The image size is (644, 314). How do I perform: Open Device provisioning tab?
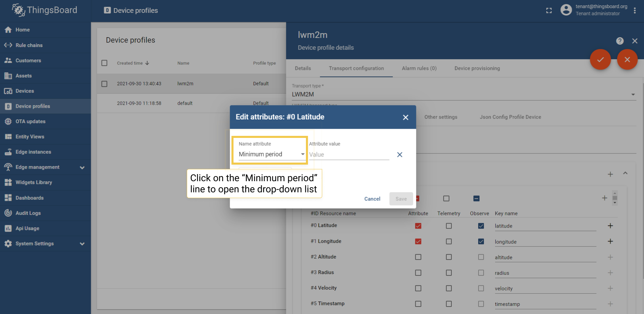pyautogui.click(x=477, y=68)
